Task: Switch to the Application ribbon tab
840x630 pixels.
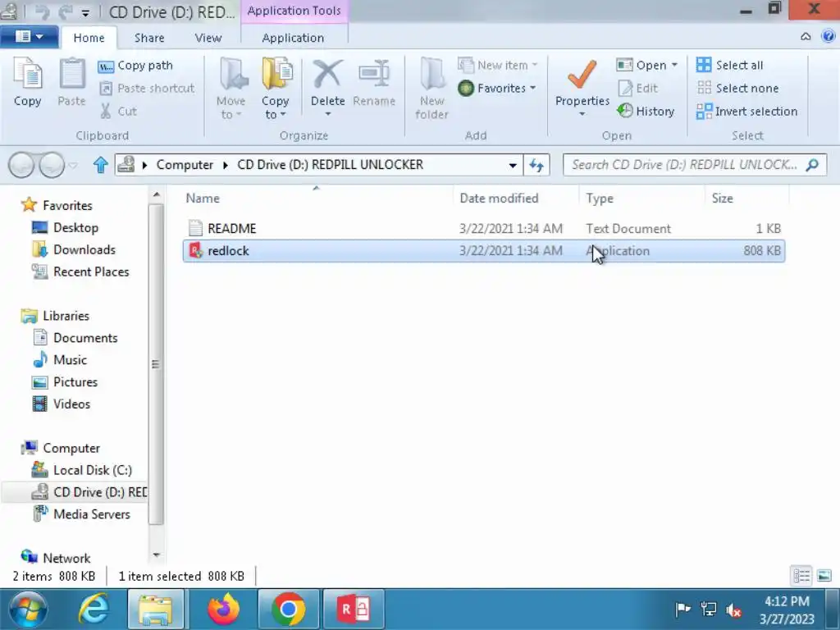Action: click(293, 38)
